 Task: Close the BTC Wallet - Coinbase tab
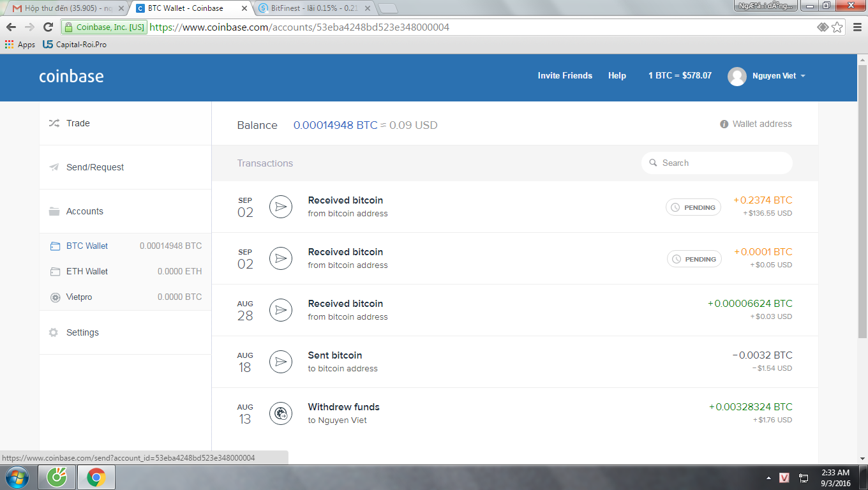click(x=243, y=8)
